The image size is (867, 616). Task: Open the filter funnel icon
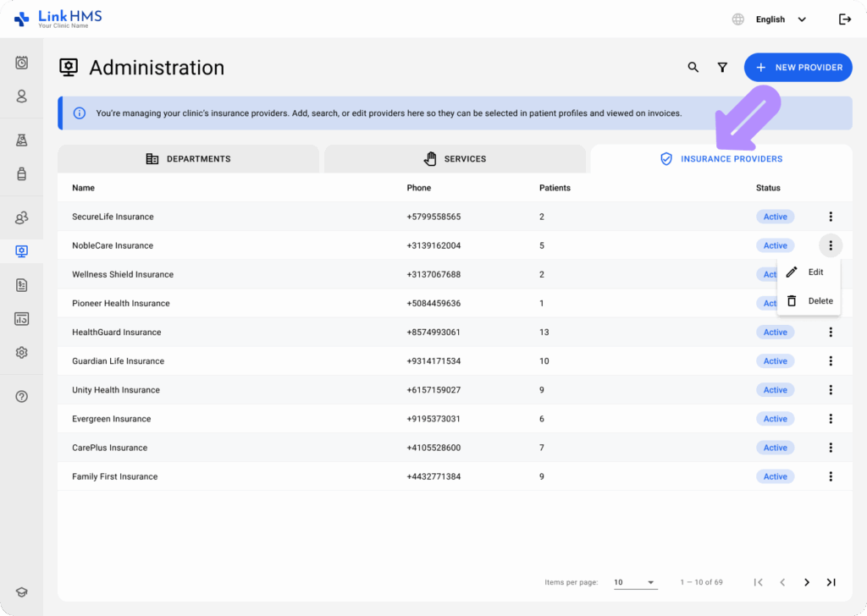722,68
